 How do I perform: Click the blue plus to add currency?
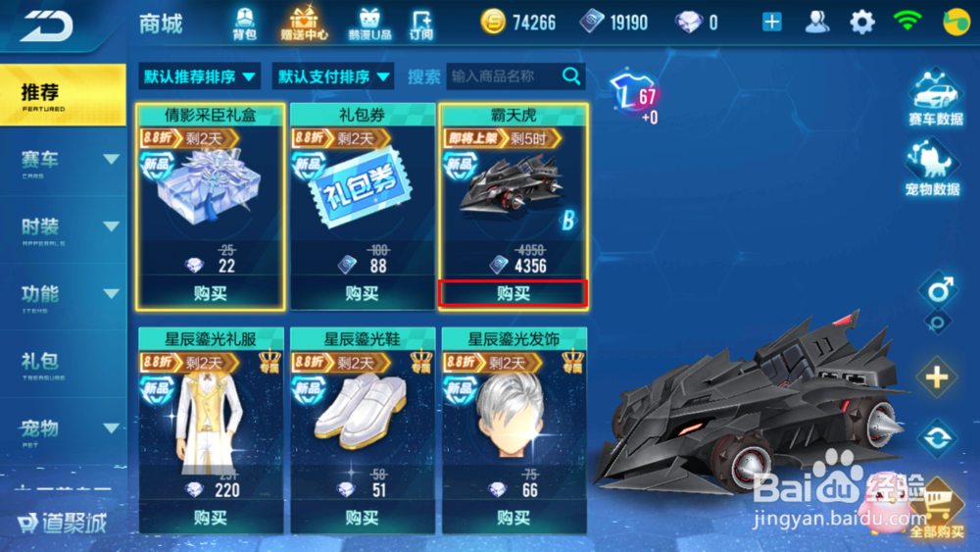(772, 23)
